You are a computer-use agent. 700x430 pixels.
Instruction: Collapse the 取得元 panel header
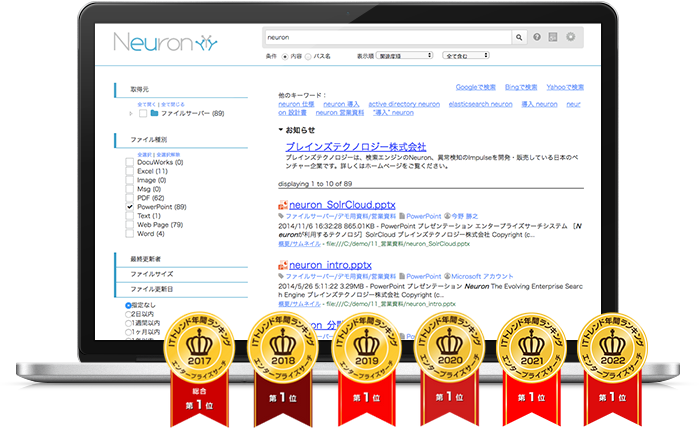(x=181, y=90)
